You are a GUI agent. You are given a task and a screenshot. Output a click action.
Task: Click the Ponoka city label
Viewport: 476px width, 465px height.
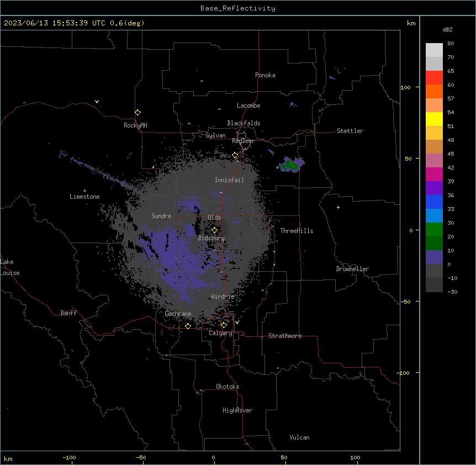(265, 75)
